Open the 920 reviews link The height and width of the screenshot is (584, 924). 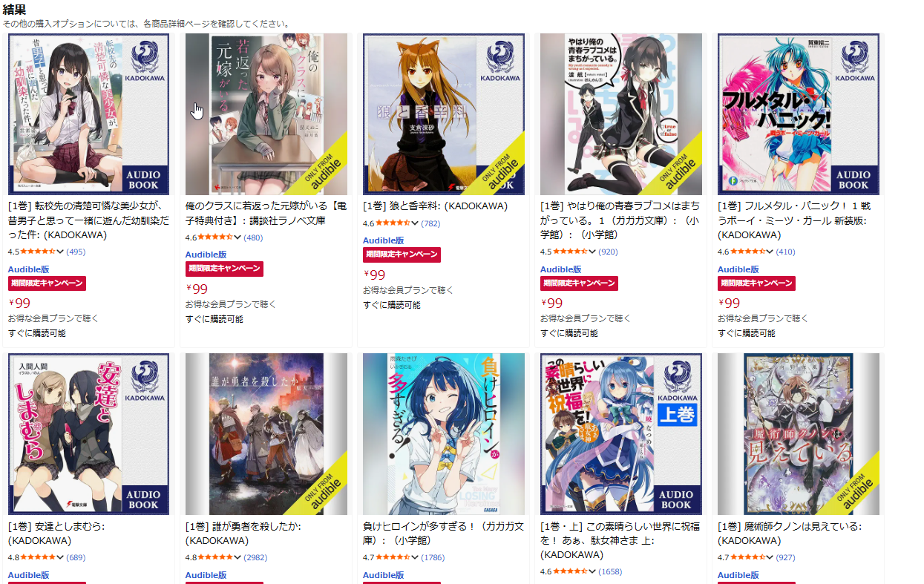click(x=608, y=252)
